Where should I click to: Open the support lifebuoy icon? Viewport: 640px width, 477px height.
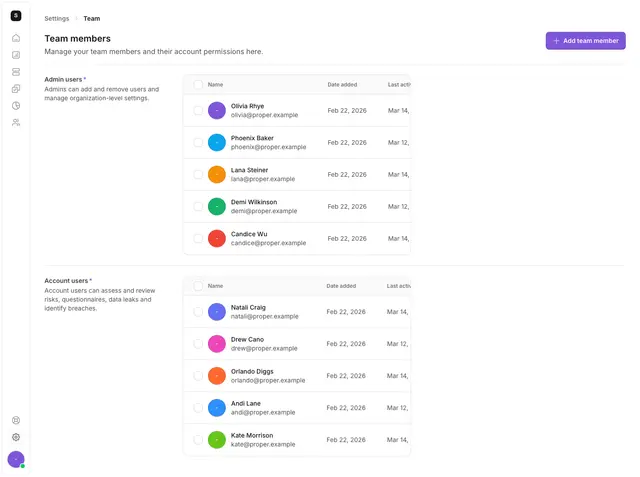click(x=16, y=420)
